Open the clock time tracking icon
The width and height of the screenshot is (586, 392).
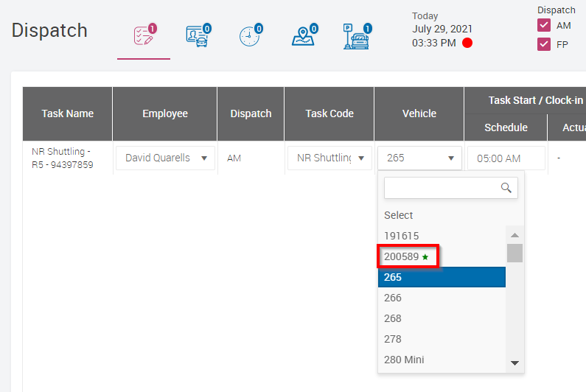pyautogui.click(x=251, y=35)
